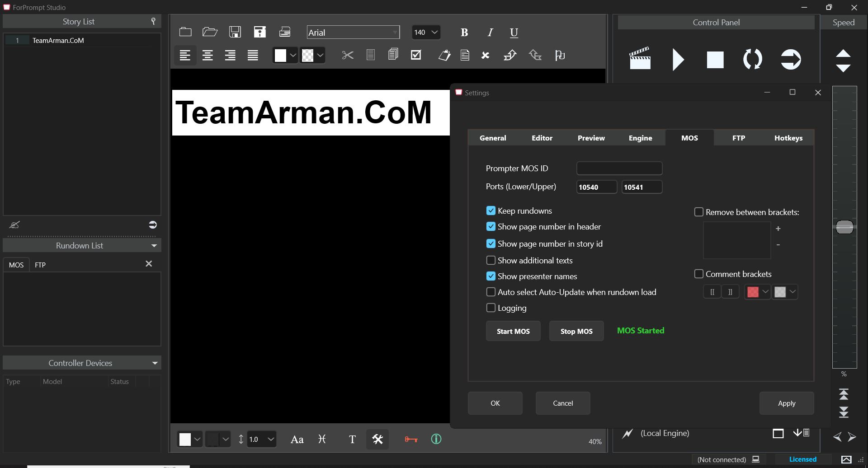The height and width of the screenshot is (468, 868).
Task: Toggle underline formatting
Action: pos(514,33)
